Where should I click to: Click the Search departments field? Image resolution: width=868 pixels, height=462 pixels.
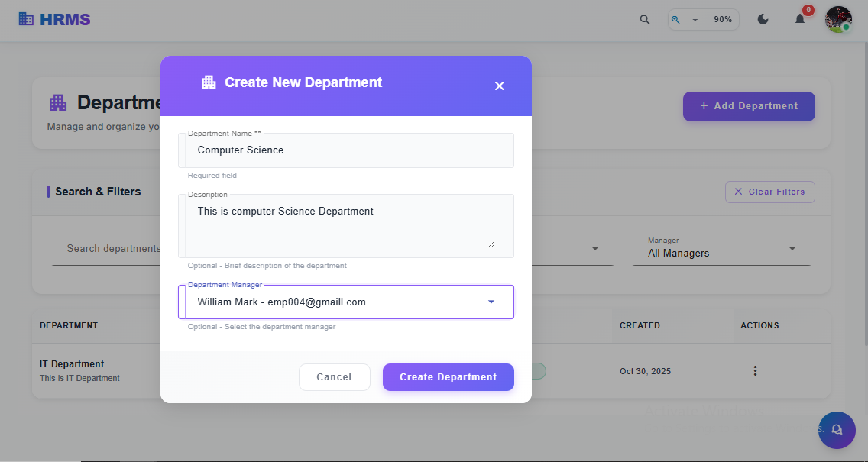pos(107,249)
